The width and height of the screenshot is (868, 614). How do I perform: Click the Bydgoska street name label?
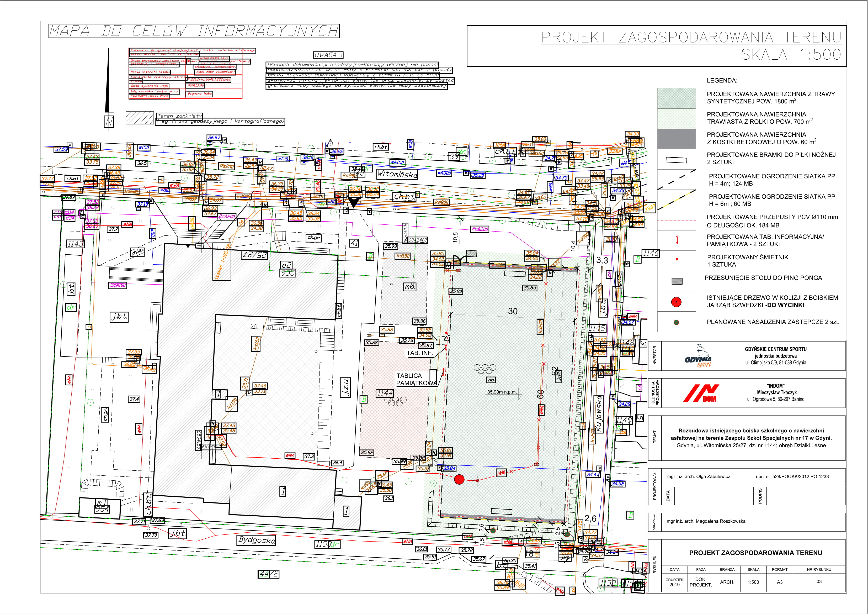click(257, 540)
